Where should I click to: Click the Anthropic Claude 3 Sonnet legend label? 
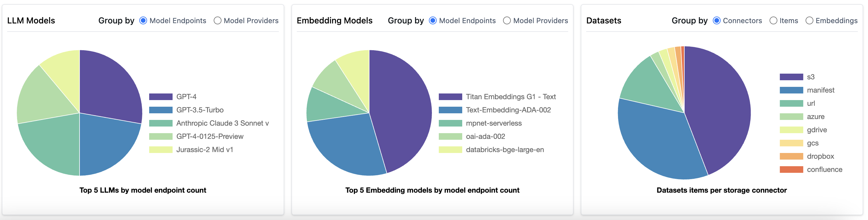(x=222, y=123)
